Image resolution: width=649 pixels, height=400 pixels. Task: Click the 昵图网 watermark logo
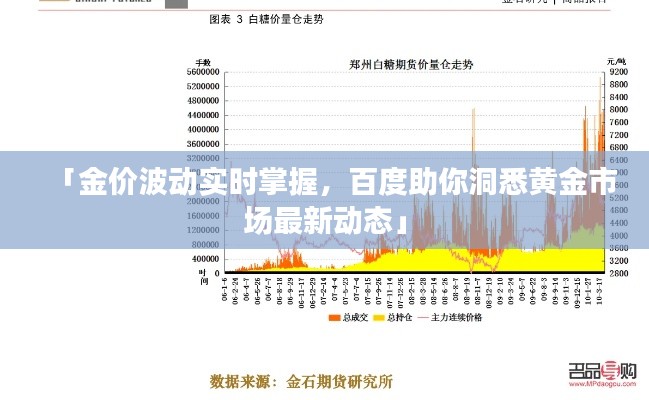pyautogui.click(x=602, y=371)
